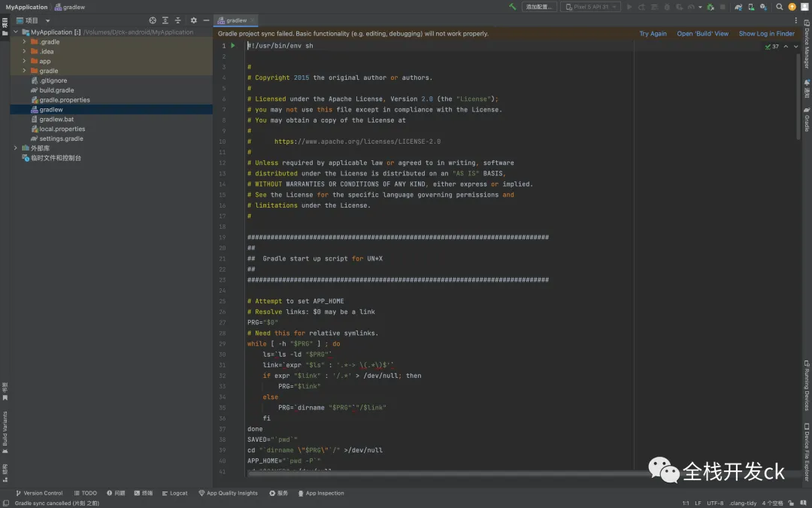This screenshot has width=812, height=508.
Task: Open the Pixel 5 API 31 device dropdown
Action: [590, 7]
